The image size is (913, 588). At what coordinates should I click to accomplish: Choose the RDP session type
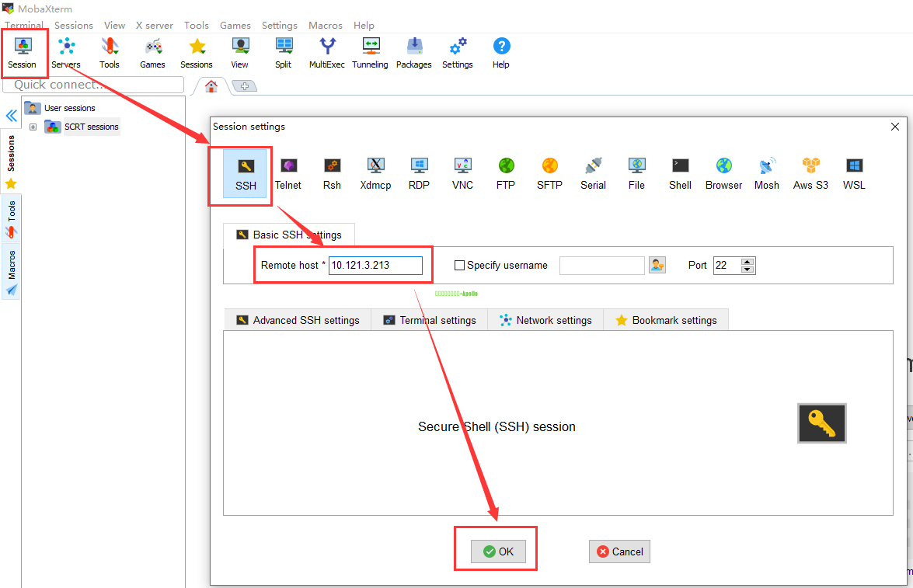coord(419,174)
